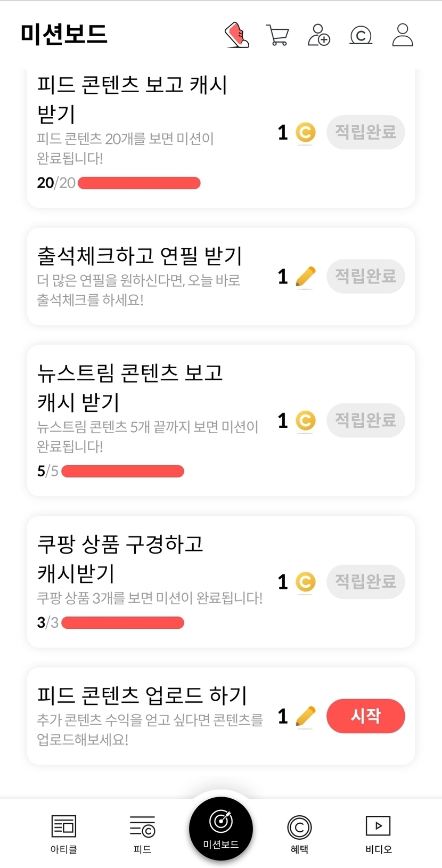This screenshot has width=442, height=868.
Task: Tap 적립완료 on the 뉴스트림 콘텐츠 mission
Action: tap(366, 420)
